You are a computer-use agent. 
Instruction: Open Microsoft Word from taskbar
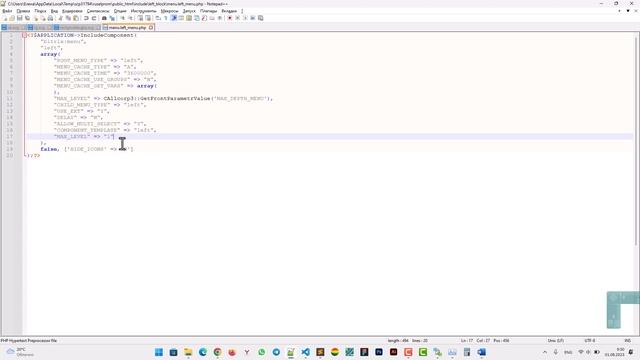[481, 352]
